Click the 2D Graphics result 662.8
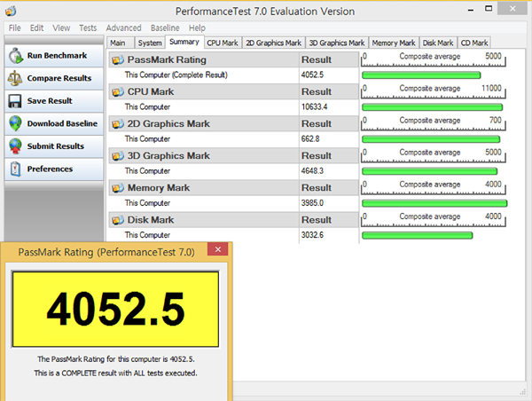 pyautogui.click(x=310, y=139)
